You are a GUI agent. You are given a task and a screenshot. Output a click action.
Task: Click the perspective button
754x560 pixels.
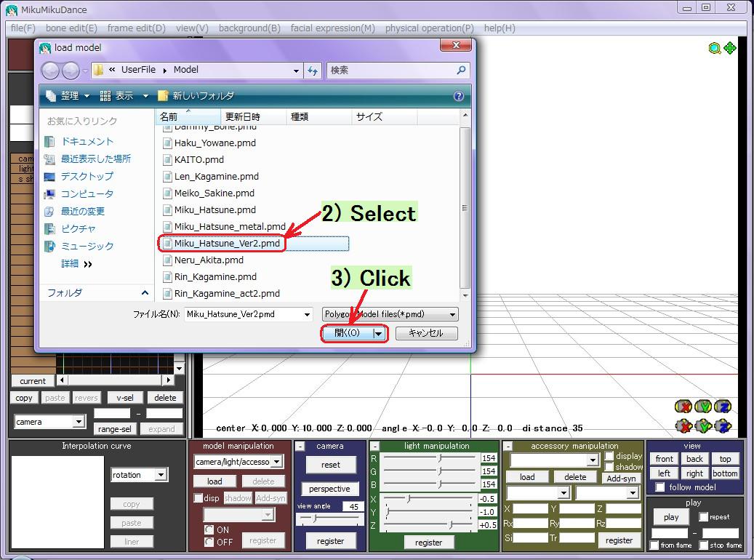tap(329, 489)
